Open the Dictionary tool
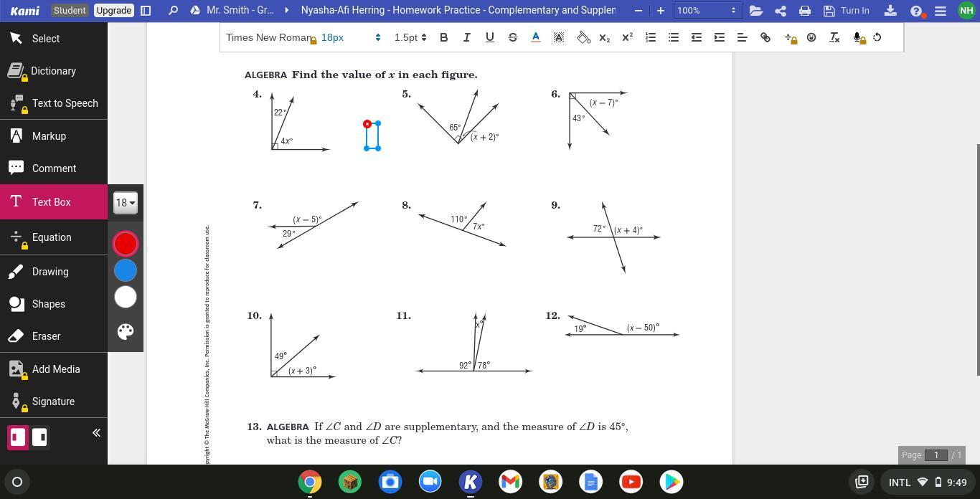Viewport: 980px width, 499px height. 54,71
